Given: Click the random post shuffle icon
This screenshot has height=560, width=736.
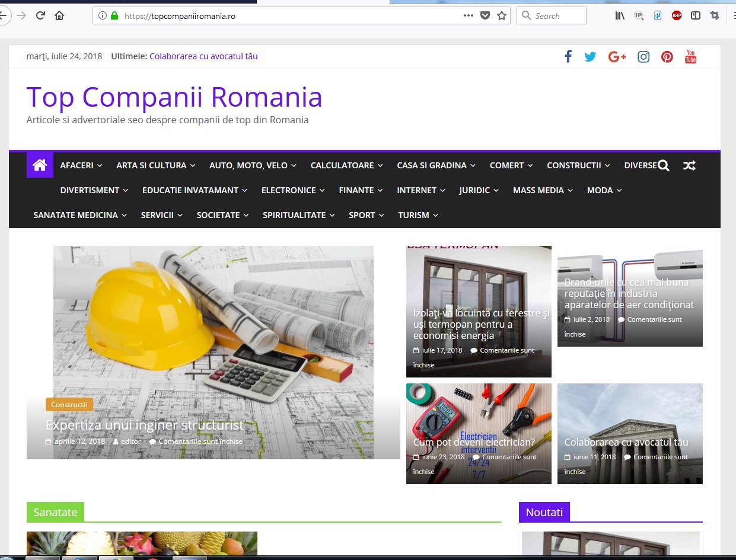Looking at the screenshot, I should click(689, 166).
